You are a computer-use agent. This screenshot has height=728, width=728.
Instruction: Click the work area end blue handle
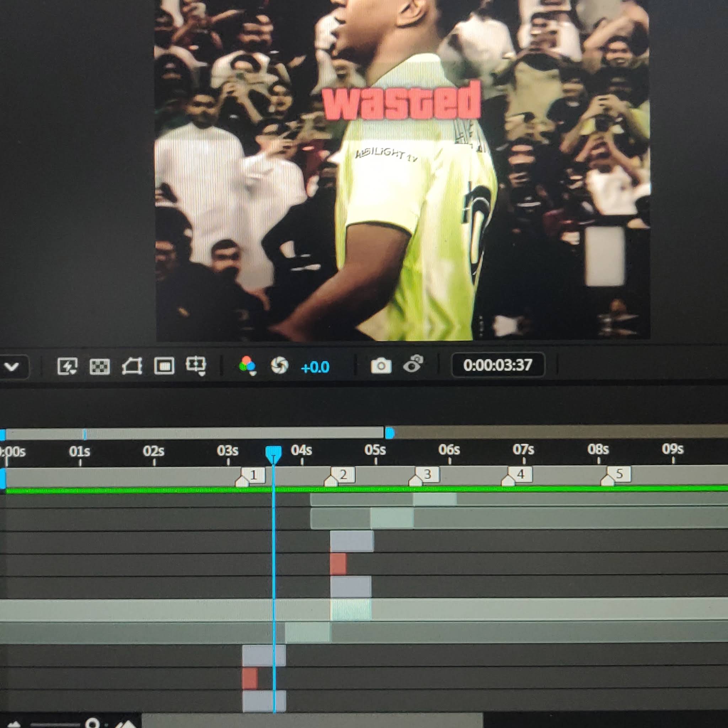pos(390,433)
